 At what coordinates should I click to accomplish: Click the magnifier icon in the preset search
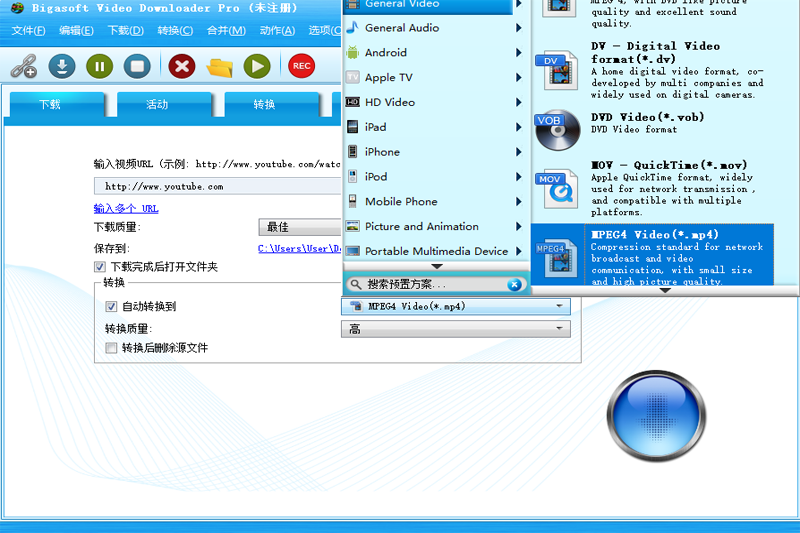point(356,284)
